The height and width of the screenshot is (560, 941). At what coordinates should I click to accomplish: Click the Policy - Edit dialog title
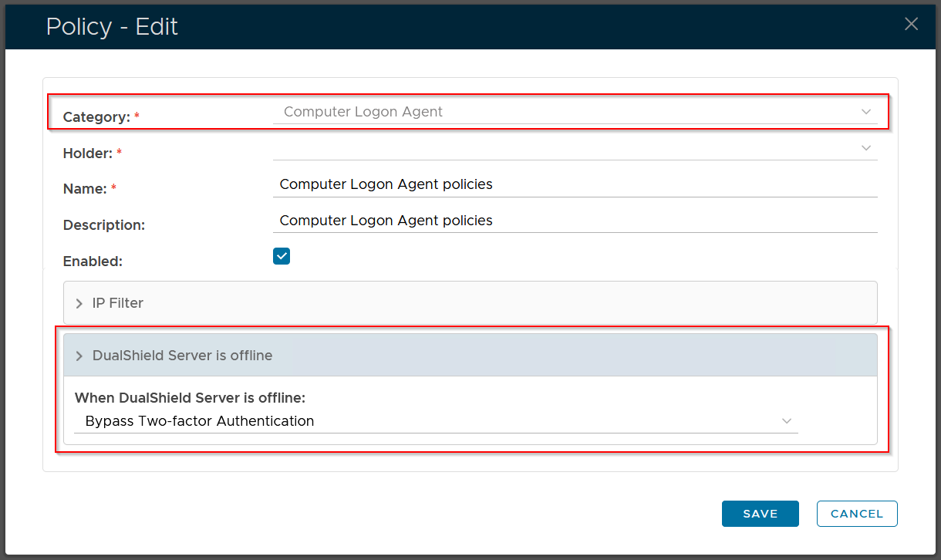pyautogui.click(x=112, y=27)
